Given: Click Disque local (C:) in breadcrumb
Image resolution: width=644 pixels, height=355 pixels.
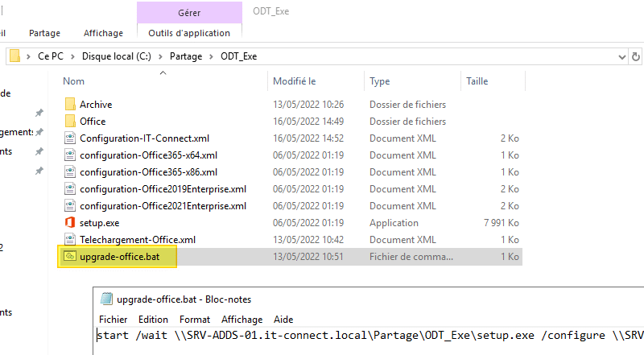Looking at the screenshot, I should pos(121,56).
